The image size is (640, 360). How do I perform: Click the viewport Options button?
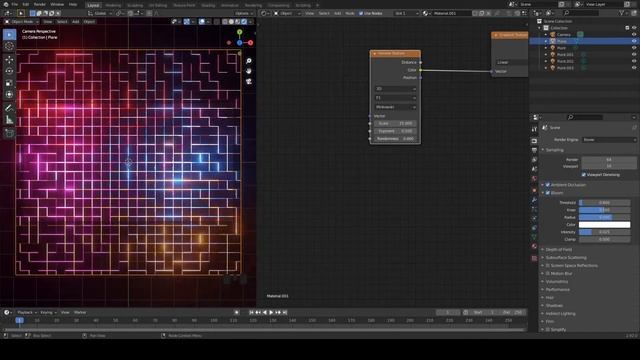pyautogui.click(x=243, y=13)
